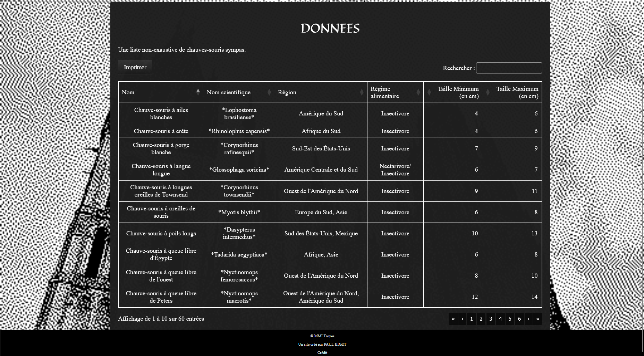This screenshot has height=356, width=644.
Task: Click region cell Sud-Est des États-Unis
Action: [321, 148]
